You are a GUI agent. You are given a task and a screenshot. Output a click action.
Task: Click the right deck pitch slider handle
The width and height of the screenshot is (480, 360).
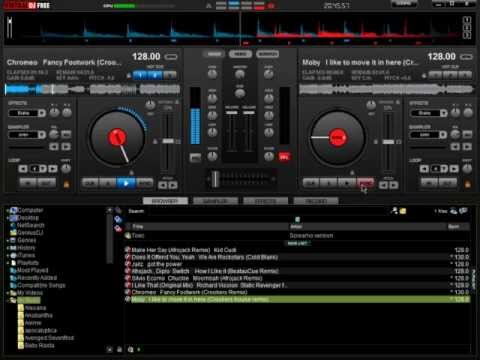[x=388, y=142]
